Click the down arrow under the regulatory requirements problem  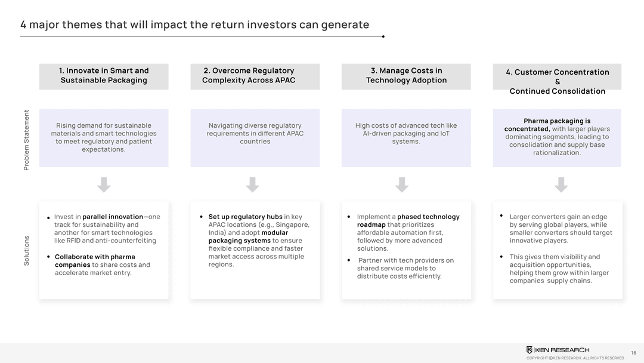tap(252, 184)
